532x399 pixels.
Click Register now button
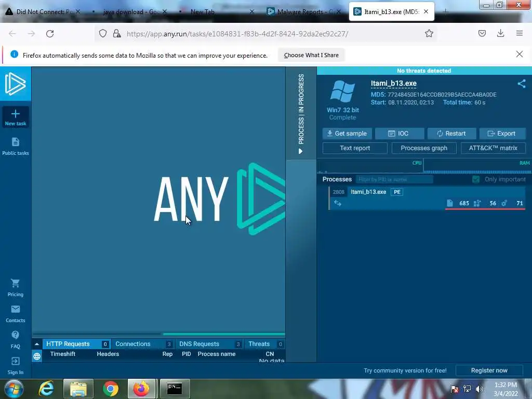pos(489,370)
